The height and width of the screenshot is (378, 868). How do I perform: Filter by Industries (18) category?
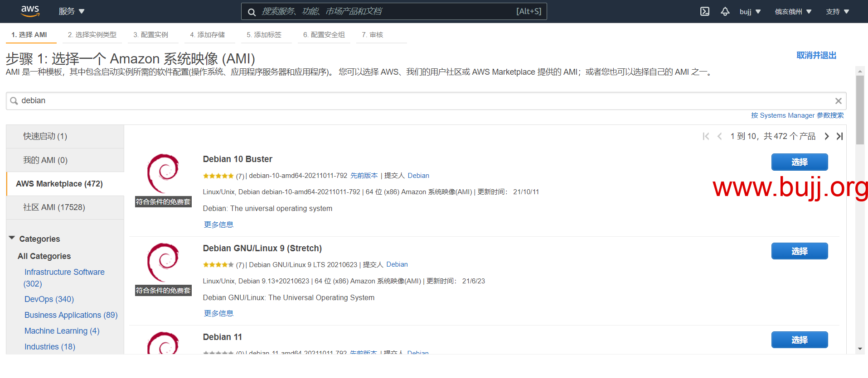coord(50,347)
